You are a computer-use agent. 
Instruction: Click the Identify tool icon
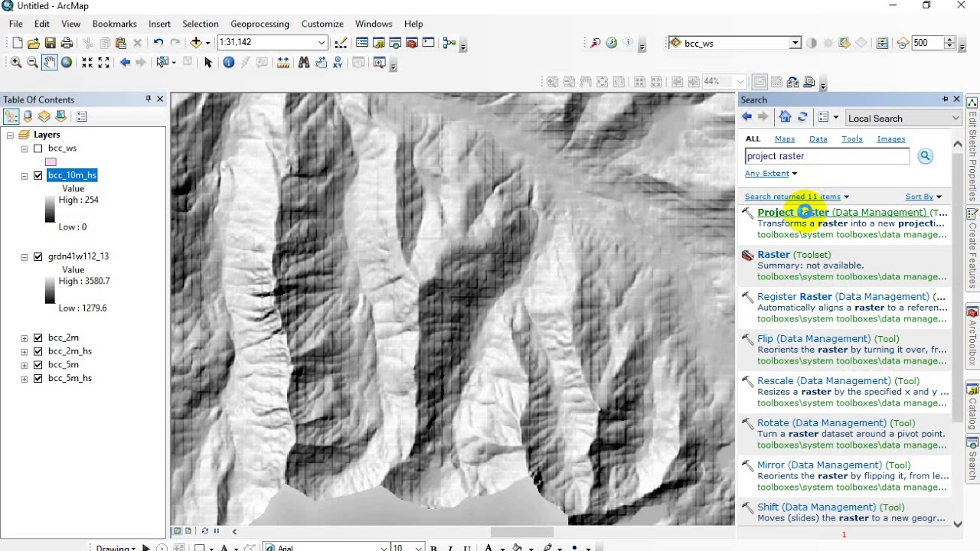228,63
